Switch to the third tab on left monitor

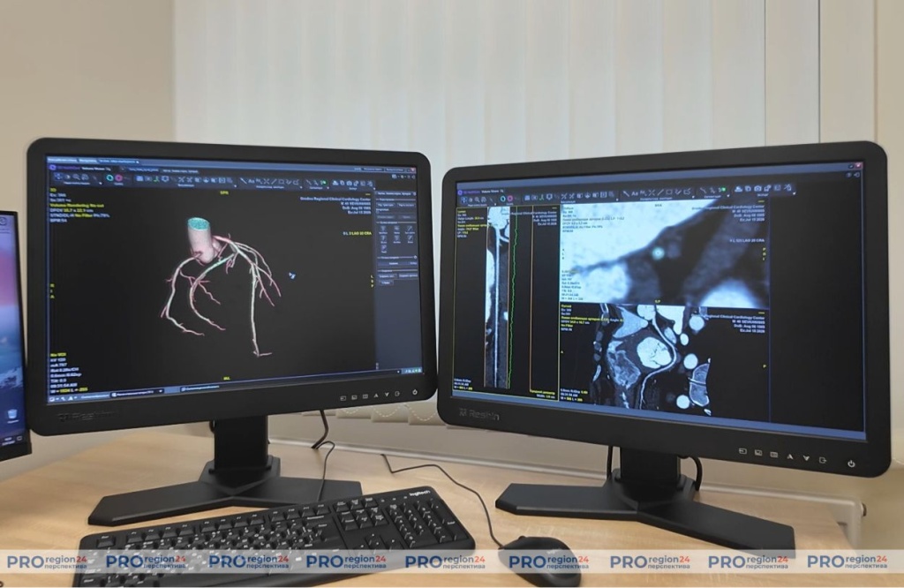(119, 161)
